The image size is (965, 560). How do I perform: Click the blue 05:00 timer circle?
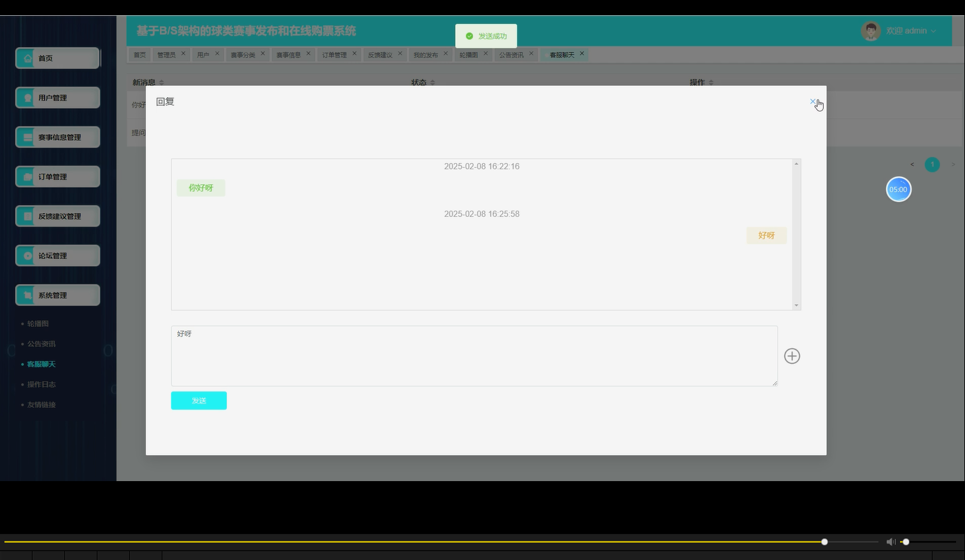click(x=898, y=189)
